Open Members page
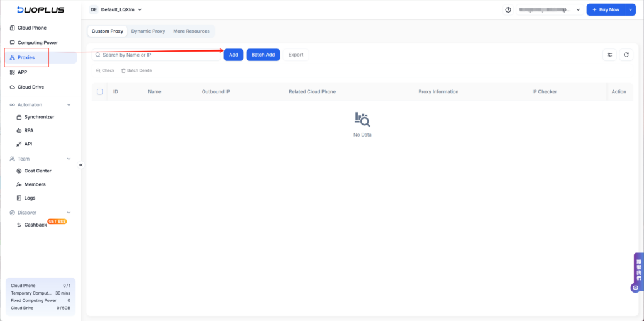 click(35, 184)
